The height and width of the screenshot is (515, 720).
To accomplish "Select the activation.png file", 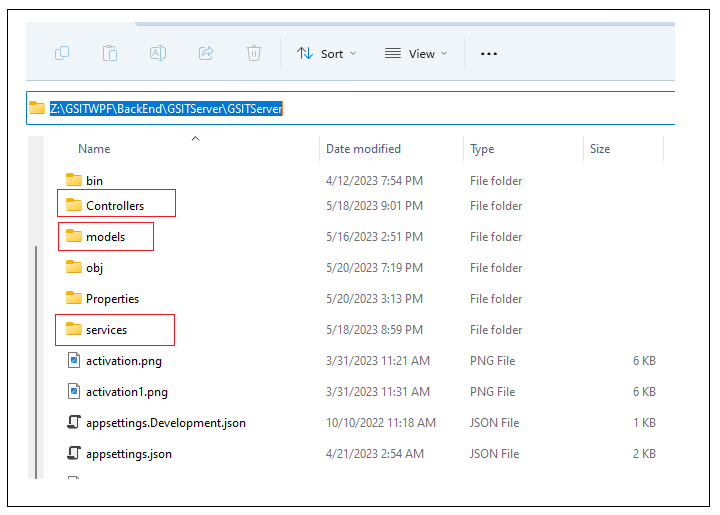I will [124, 361].
